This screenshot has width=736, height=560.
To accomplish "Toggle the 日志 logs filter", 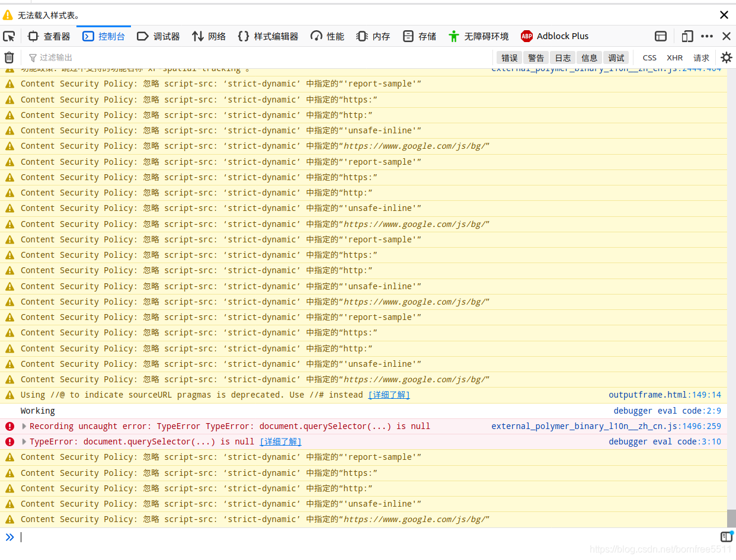I will point(563,57).
